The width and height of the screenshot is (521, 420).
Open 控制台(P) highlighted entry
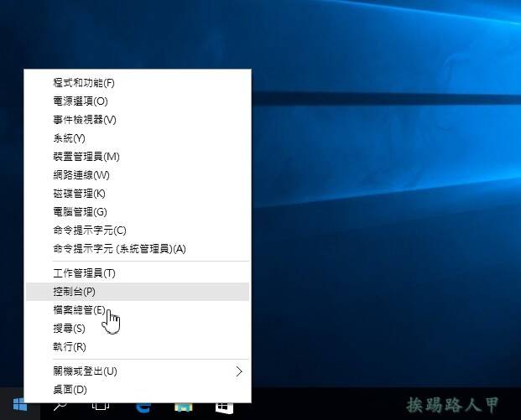(x=138, y=292)
